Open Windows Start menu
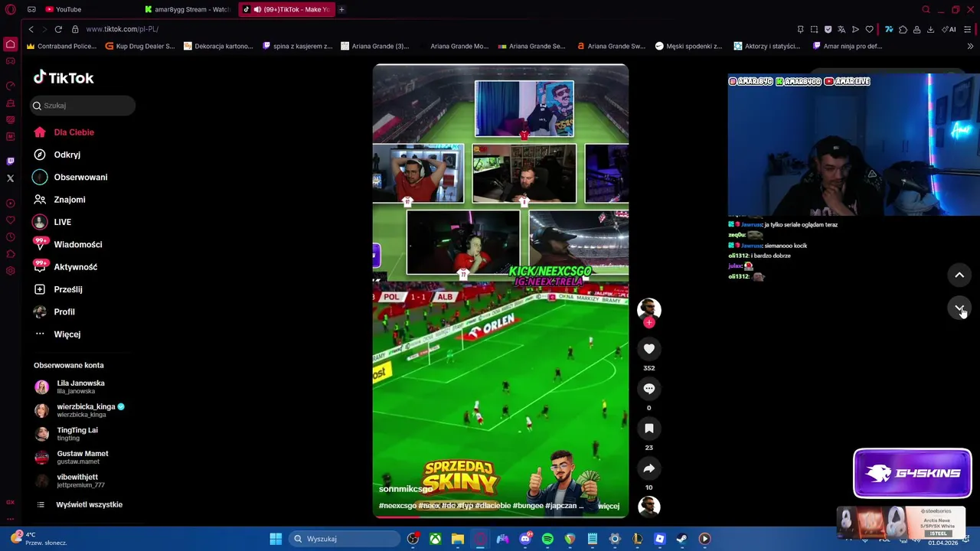Viewport: 980px width, 551px height. [276, 539]
